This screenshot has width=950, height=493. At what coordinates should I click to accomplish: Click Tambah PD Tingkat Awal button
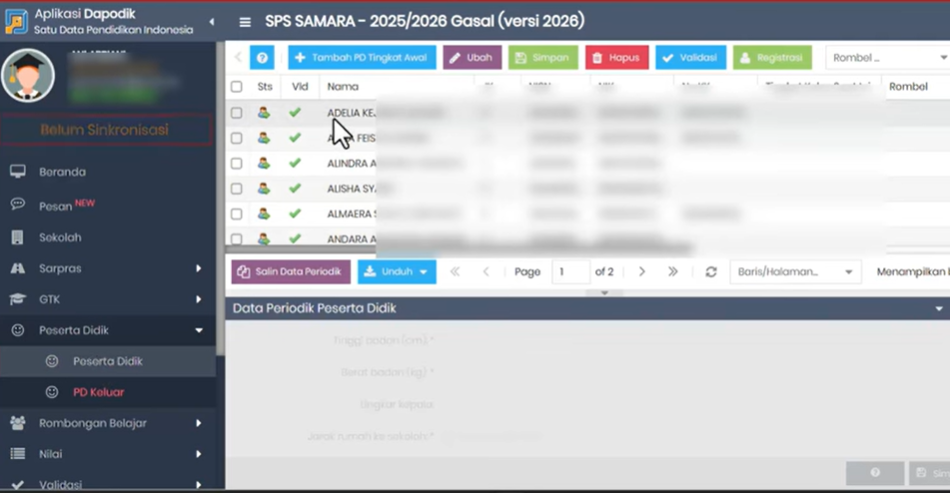[x=362, y=58]
